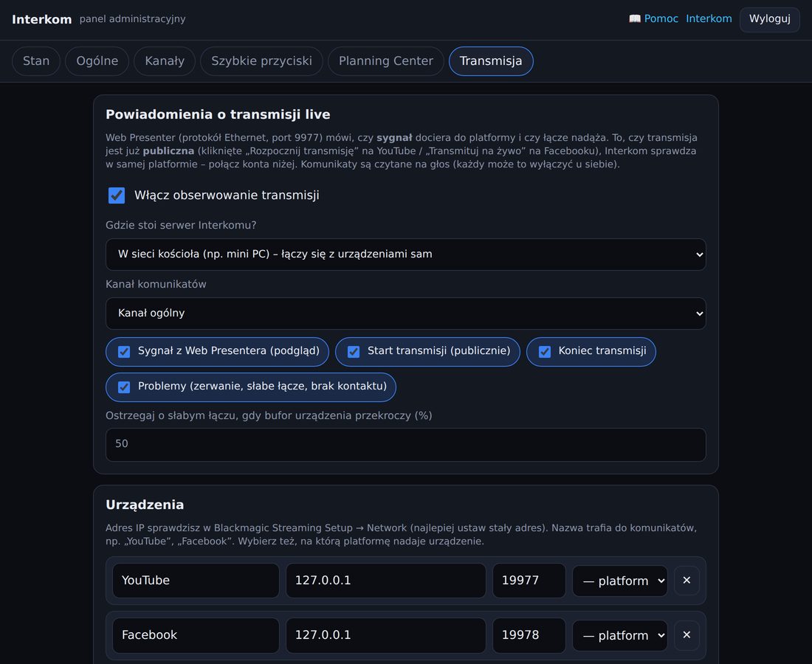Choose platform for the YouTube device
The width and height of the screenshot is (812, 664).
click(x=620, y=581)
